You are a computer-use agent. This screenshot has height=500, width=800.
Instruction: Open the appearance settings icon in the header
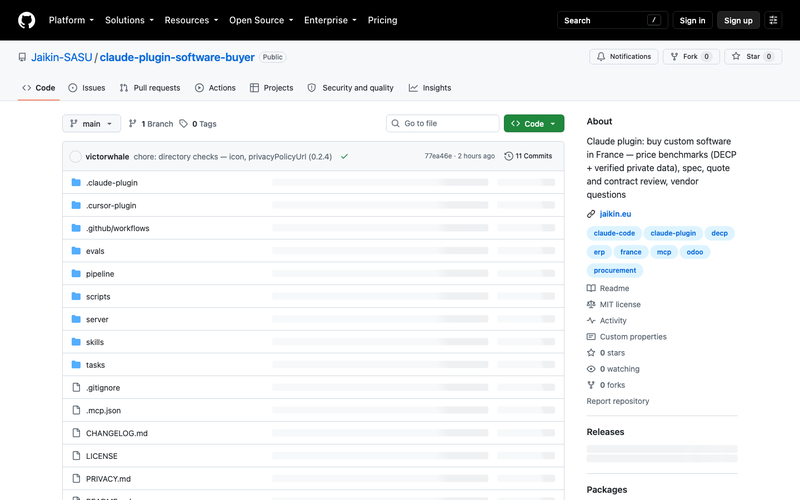click(773, 20)
